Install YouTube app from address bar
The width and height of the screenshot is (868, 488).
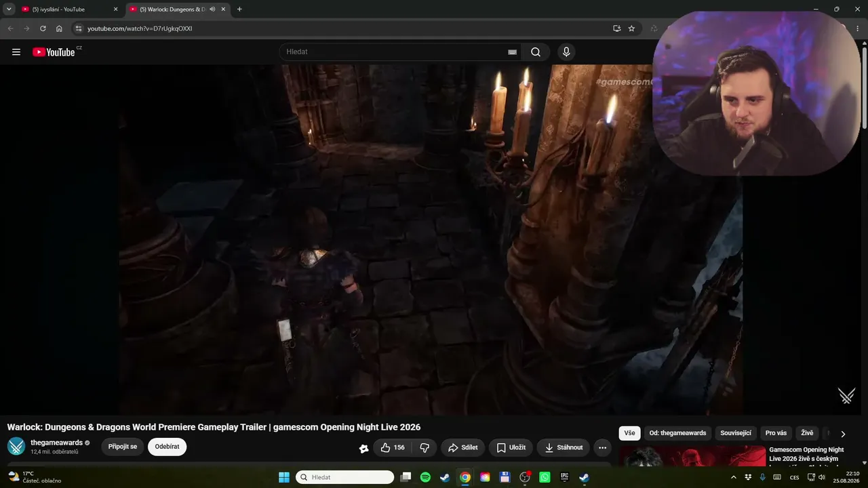[x=616, y=28]
